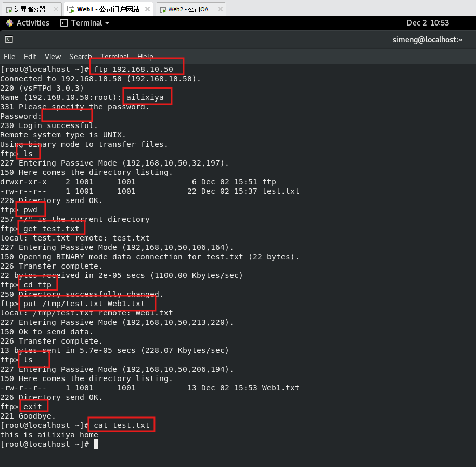This screenshot has width=476, height=467.
Task: Switch to the 边界服务器 tab
Action: (30, 9)
